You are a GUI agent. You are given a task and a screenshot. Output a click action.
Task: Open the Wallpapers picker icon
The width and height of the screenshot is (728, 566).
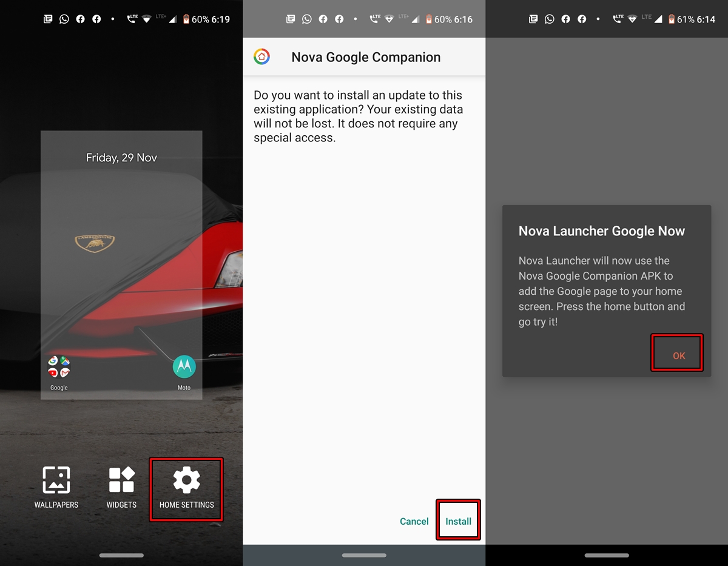(x=56, y=480)
